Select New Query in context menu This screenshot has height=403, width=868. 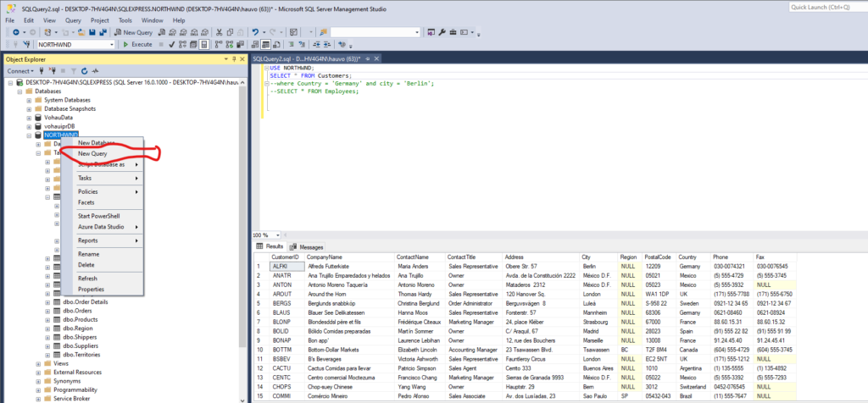click(92, 154)
